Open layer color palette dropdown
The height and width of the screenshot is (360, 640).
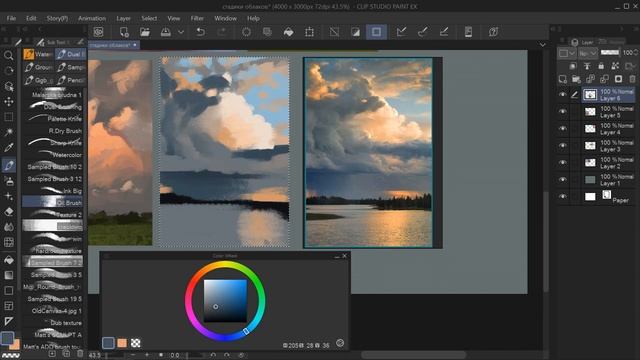[567, 53]
